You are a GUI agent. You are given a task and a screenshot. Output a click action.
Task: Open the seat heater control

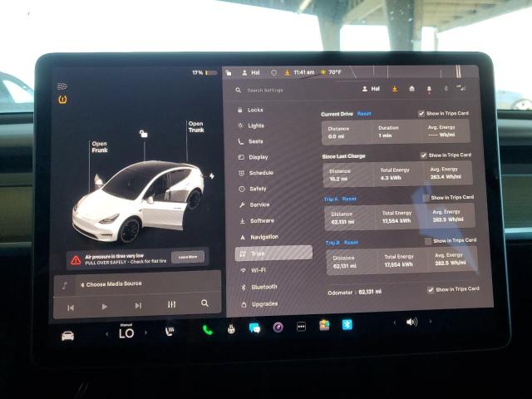click(x=170, y=332)
